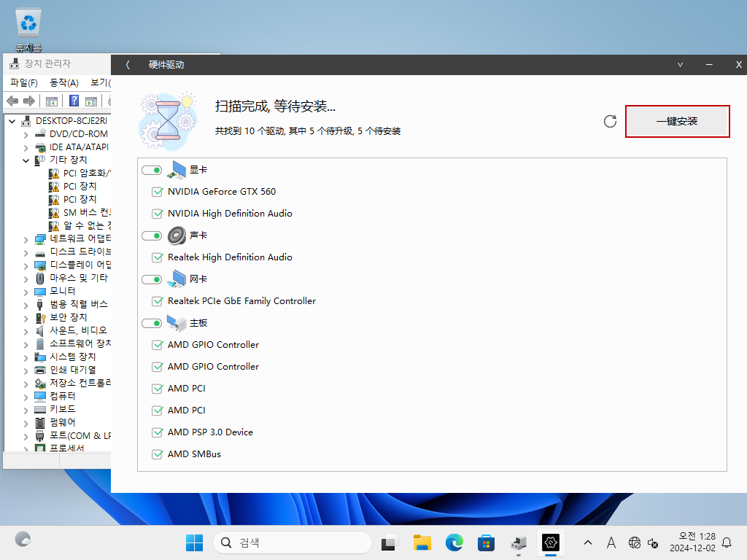Screen dimensions: 747x560
Task: Expand IDE ATA/ATAPI controllers node
Action: (x=26, y=148)
